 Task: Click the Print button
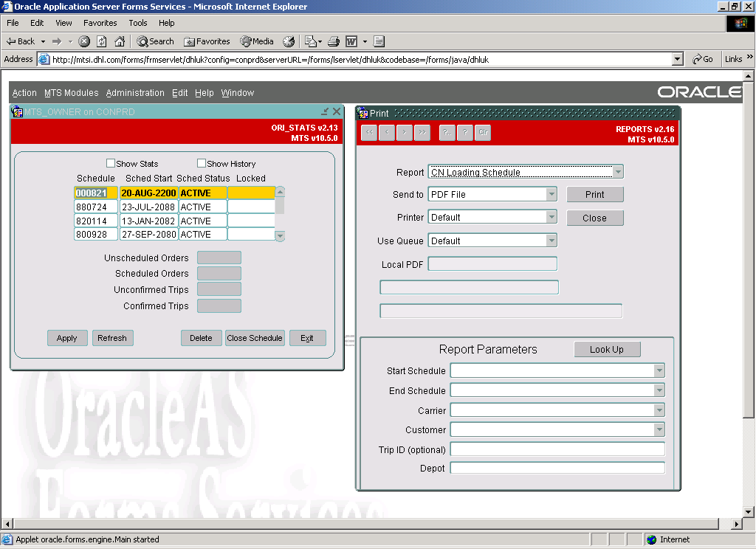[594, 194]
